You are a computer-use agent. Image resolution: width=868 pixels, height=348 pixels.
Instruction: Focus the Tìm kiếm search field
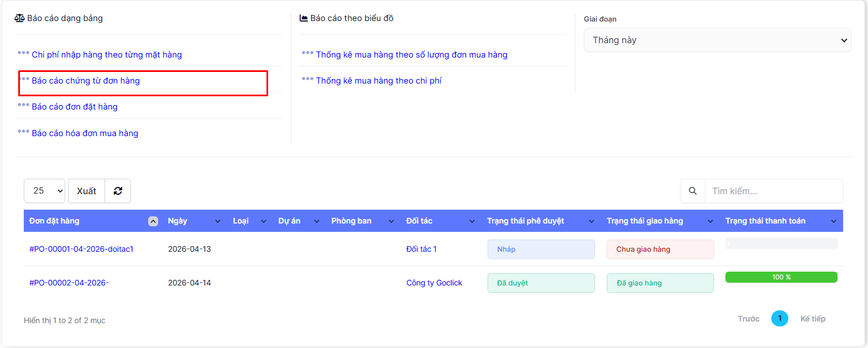click(x=773, y=191)
